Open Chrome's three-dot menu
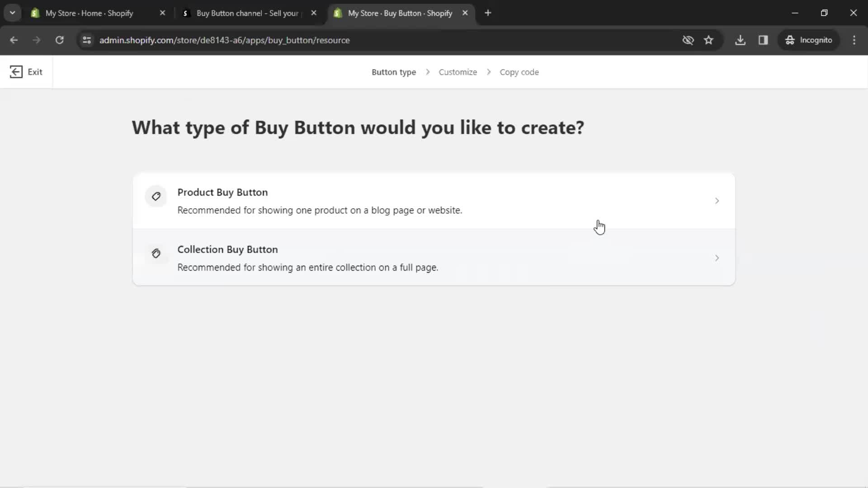This screenshot has width=868, height=488. [x=854, y=40]
